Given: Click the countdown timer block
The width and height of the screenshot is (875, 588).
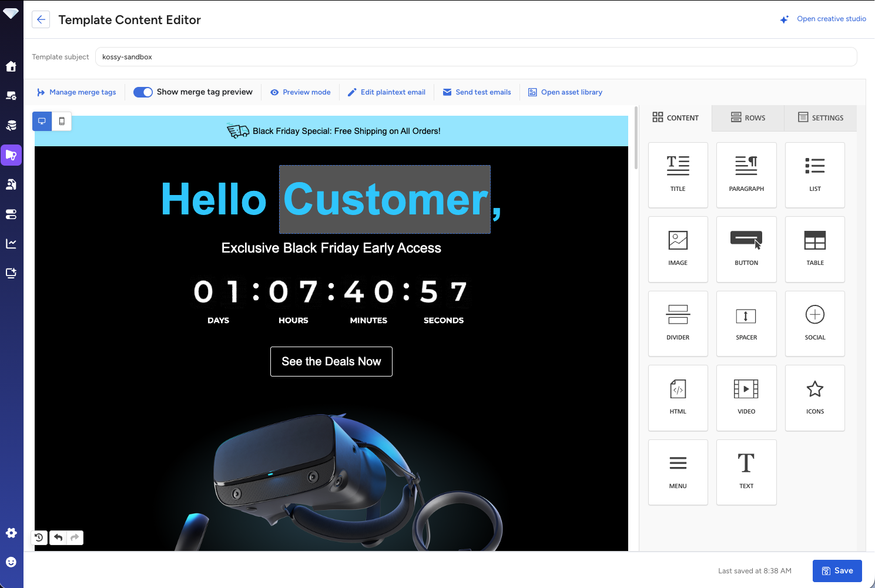Looking at the screenshot, I should click(x=331, y=301).
